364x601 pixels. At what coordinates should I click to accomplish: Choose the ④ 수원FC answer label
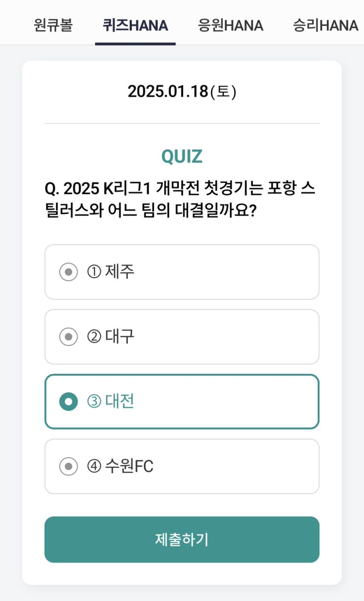120,466
